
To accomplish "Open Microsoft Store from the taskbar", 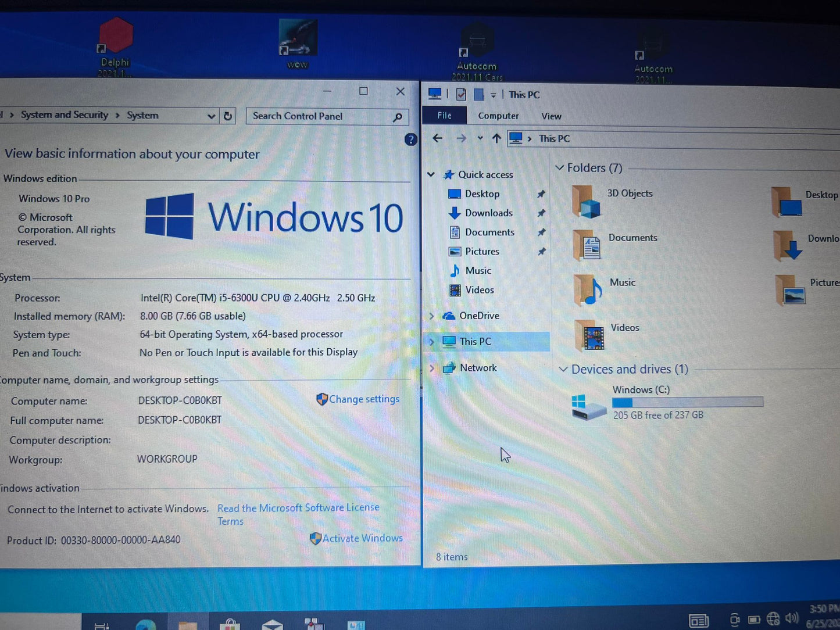I will (x=230, y=625).
